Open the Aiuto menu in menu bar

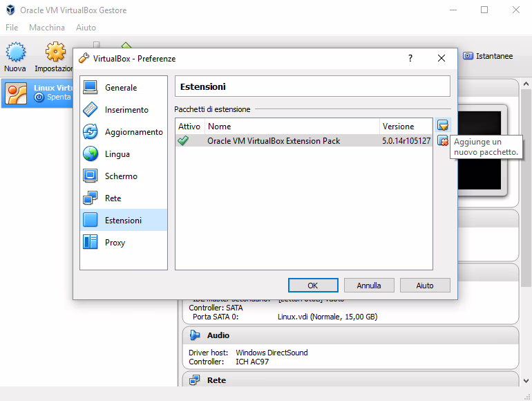coord(86,28)
